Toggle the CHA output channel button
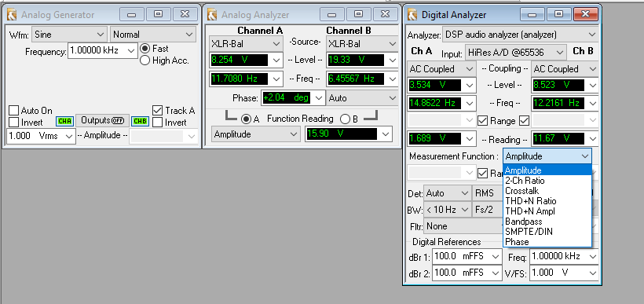Screen dimensions: 644x304 pyautogui.click(x=64, y=121)
